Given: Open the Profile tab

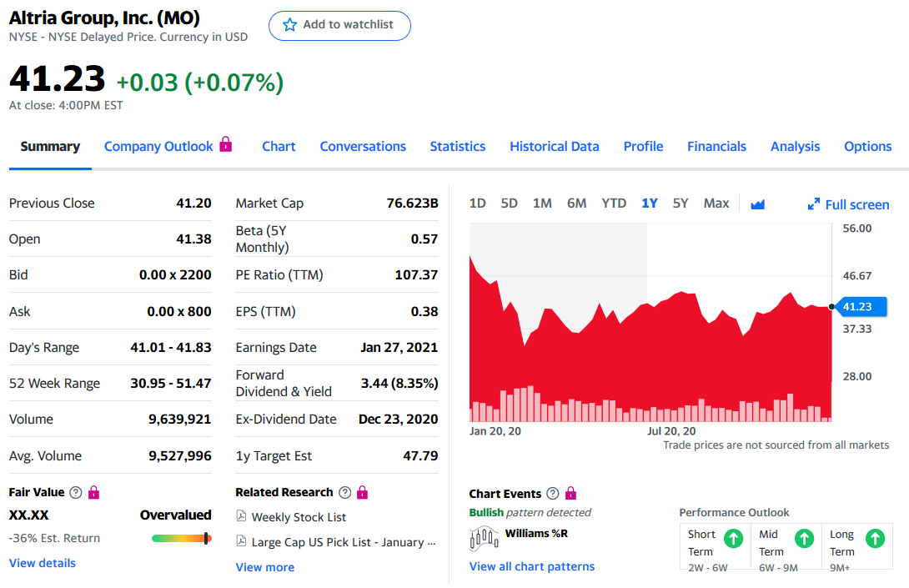Looking at the screenshot, I should tap(643, 146).
